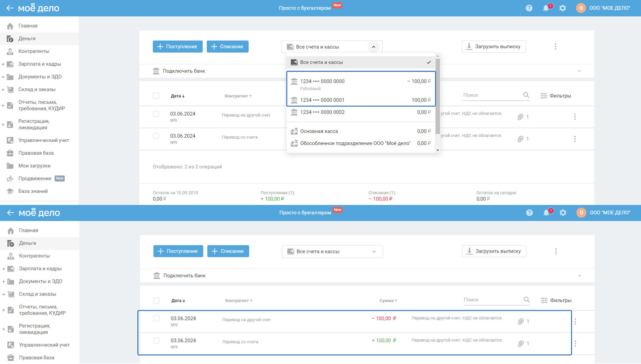Select account 1234 •••• 0000 0000 in dropdown
The image size is (641, 364).
tap(361, 84)
